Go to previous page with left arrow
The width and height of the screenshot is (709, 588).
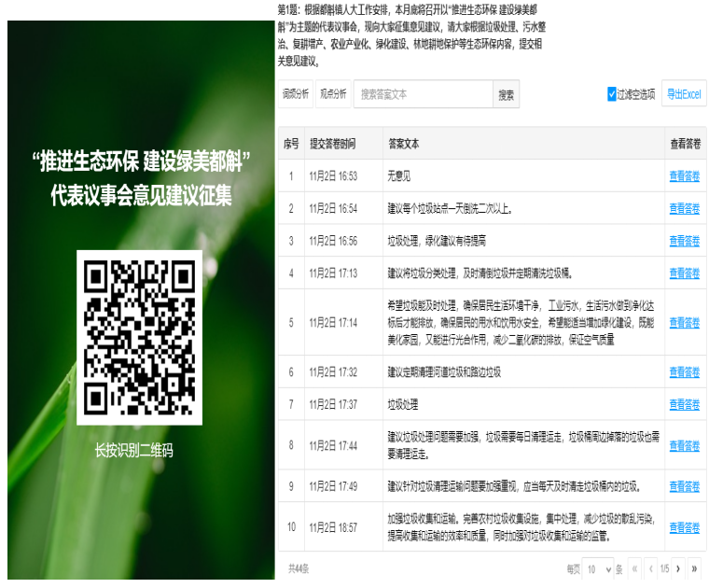coord(650,569)
